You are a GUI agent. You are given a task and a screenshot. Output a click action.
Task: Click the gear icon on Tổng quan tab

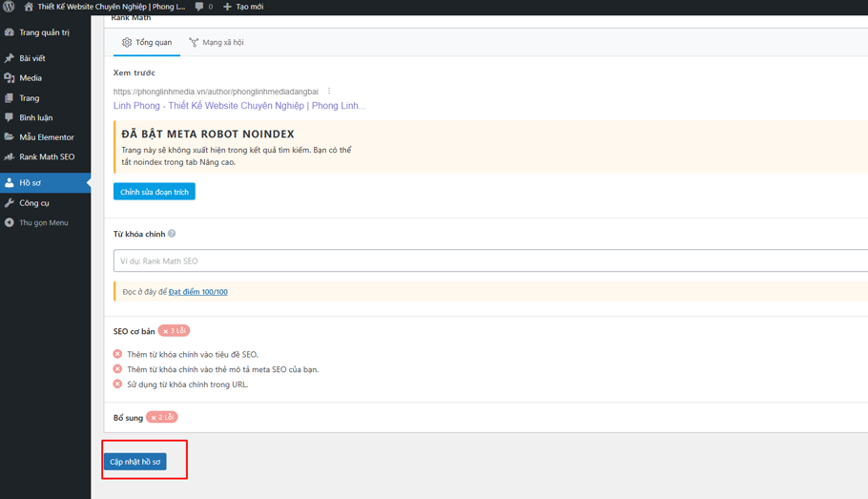pyautogui.click(x=127, y=42)
